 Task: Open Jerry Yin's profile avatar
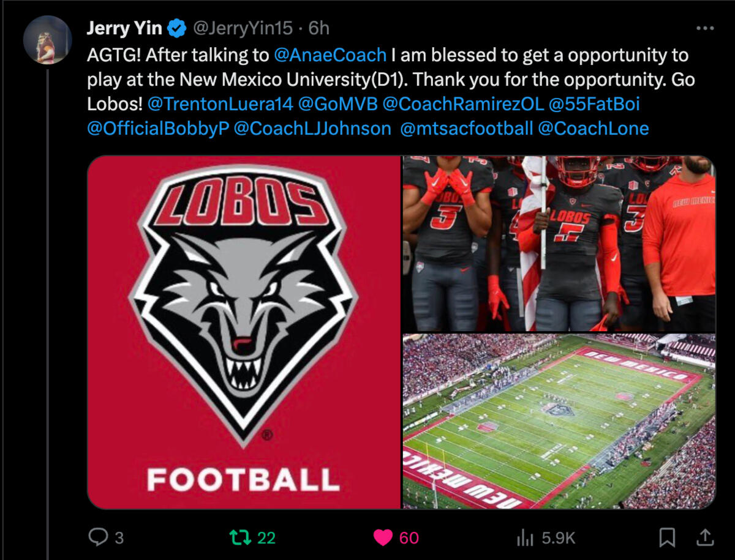(47, 40)
